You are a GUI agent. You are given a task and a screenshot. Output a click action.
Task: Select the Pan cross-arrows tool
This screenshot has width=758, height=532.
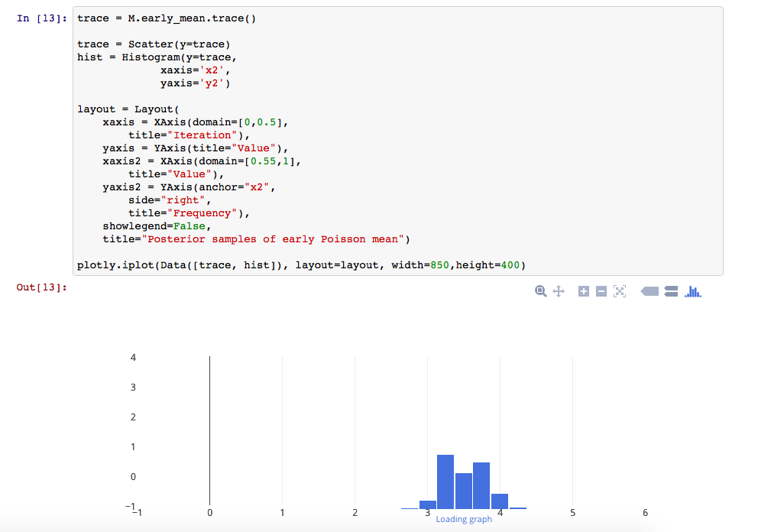click(559, 291)
